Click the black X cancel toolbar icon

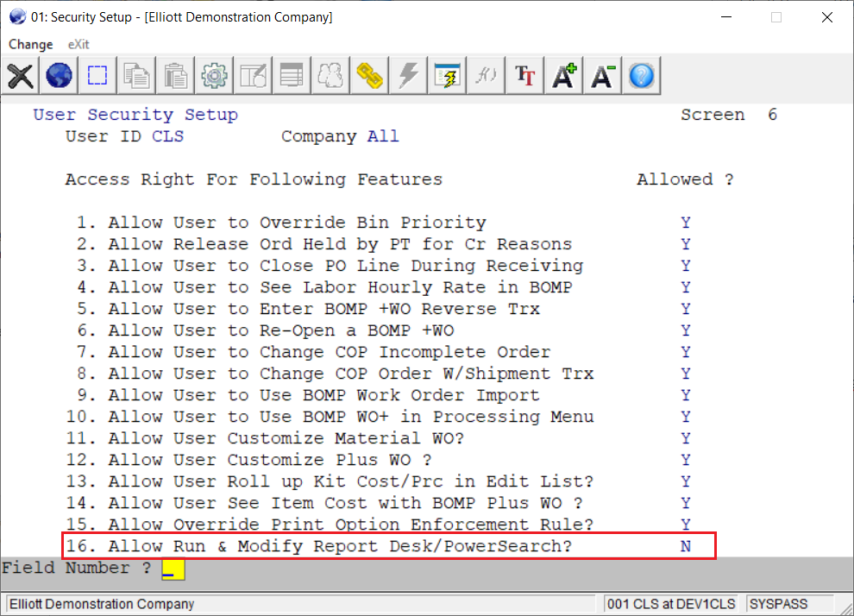21,76
